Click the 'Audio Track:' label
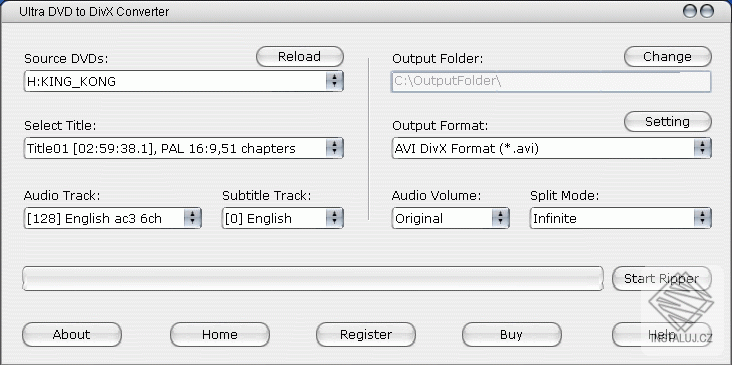Image resolution: width=732 pixels, height=365 pixels. [62, 196]
